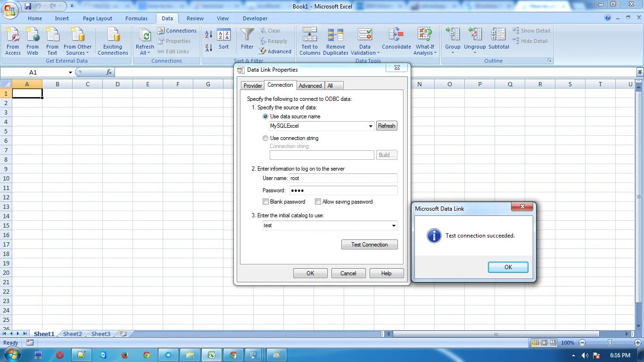Expand Group dropdown in Outline
The image size is (644, 362).
tap(453, 52)
